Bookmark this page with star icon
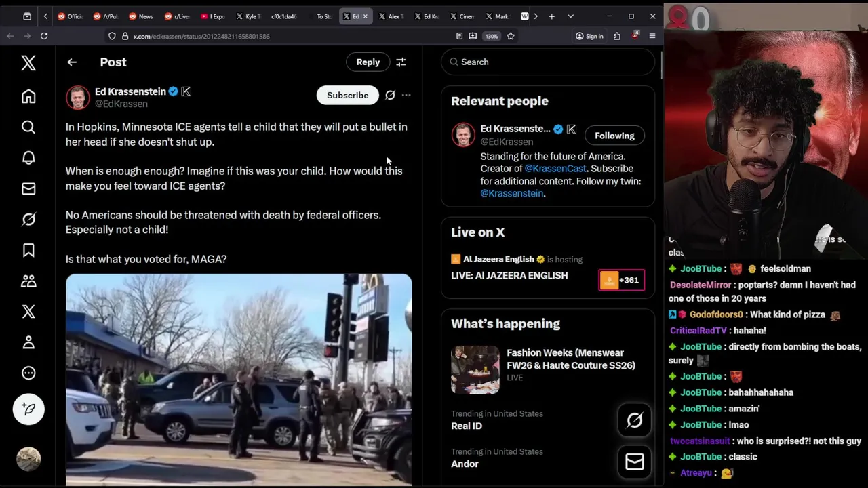Screen dimensions: 868x488 [x=511, y=36]
